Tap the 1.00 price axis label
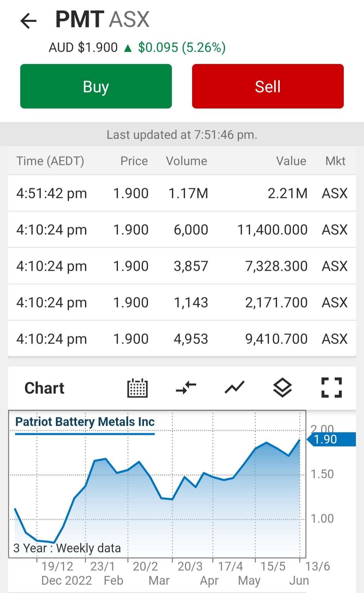Screen dimensions: 364x593 click(322, 518)
